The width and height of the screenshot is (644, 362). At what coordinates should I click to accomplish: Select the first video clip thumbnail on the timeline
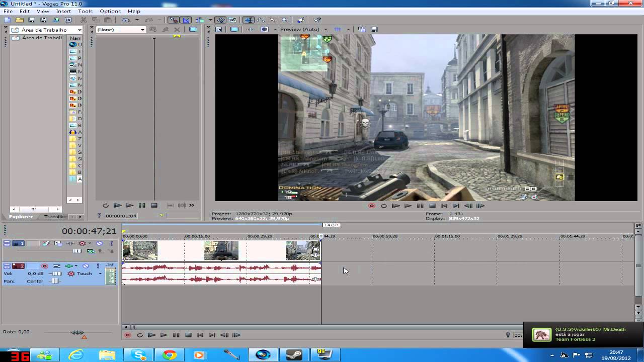140,250
